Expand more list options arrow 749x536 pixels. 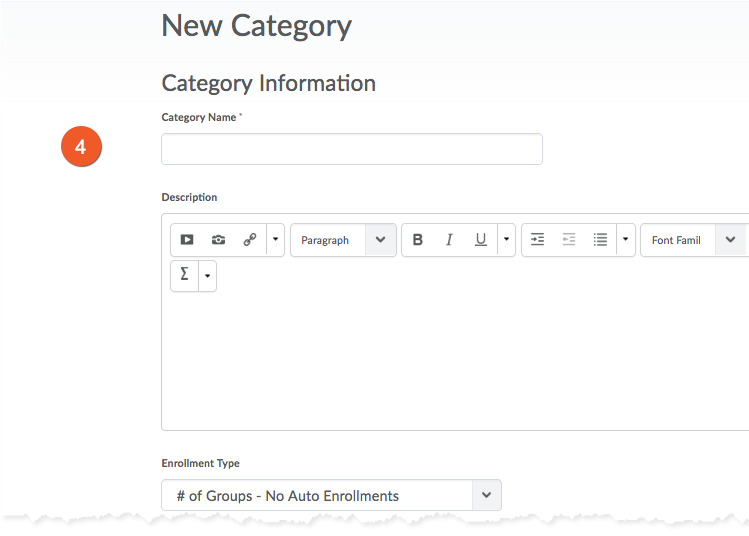626,240
